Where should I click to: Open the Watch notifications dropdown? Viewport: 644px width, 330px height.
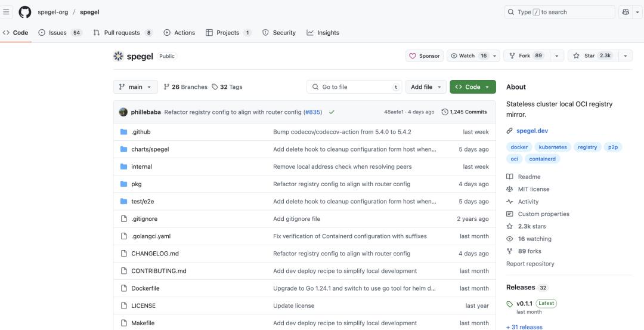click(x=473, y=56)
